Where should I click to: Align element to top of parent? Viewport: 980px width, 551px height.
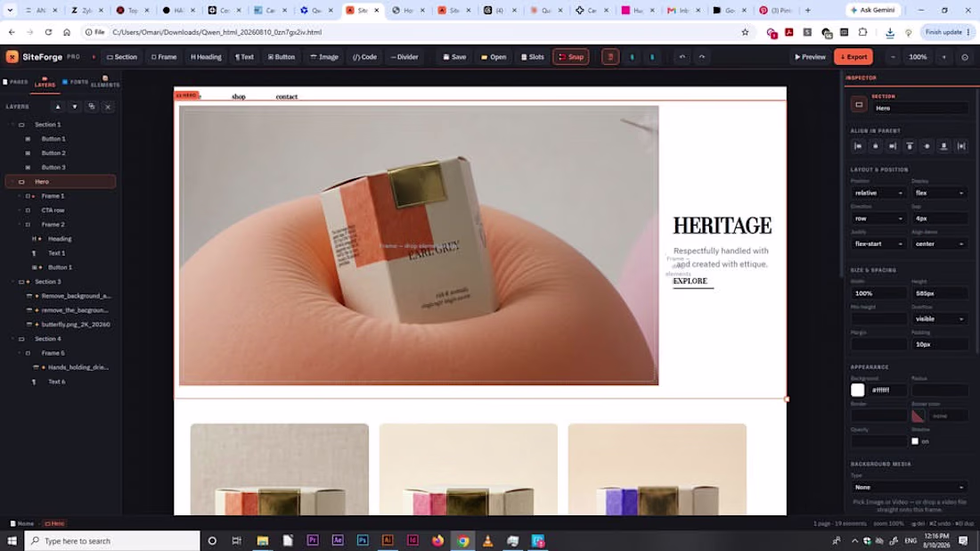point(910,145)
